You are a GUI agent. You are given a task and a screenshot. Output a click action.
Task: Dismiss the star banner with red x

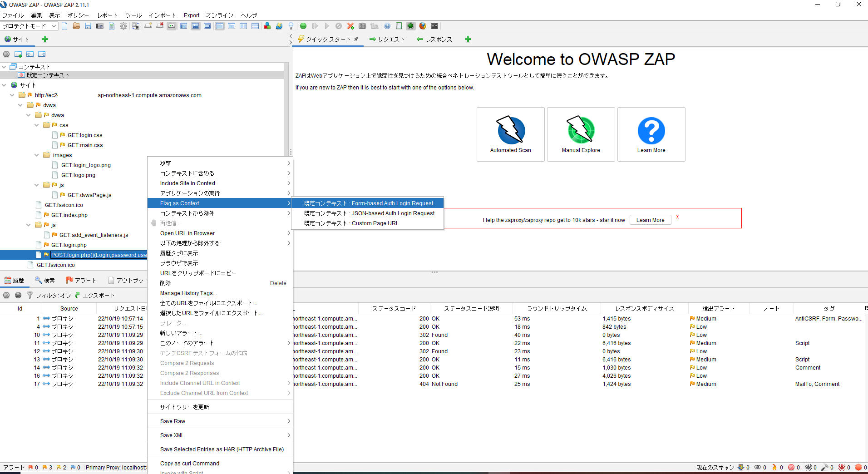click(677, 217)
